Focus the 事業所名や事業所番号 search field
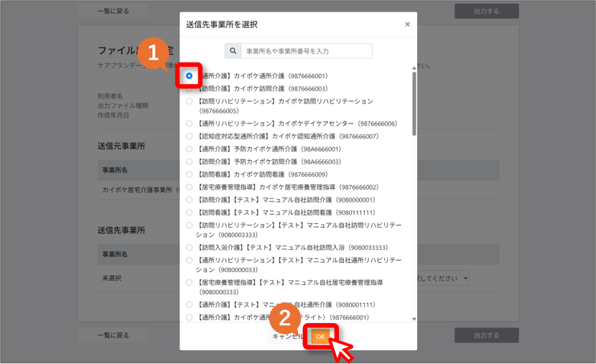Viewport: 596px width, 364px height. pos(307,51)
